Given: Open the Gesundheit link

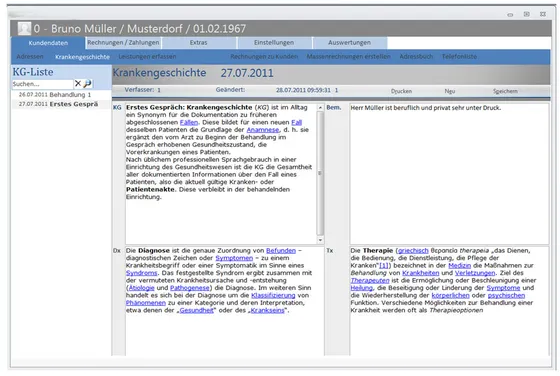Looking at the screenshot, I should click(196, 310).
